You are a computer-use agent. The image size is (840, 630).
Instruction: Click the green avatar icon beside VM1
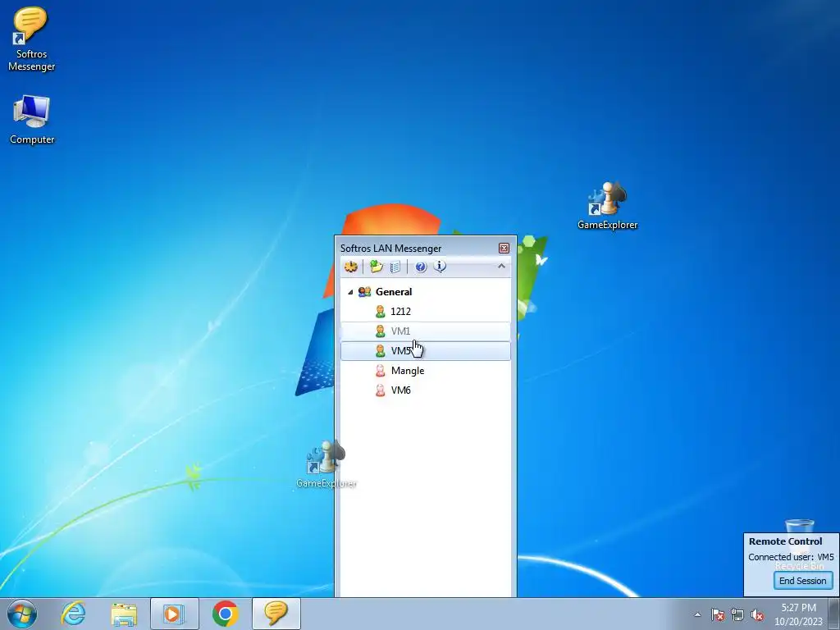[x=381, y=331]
